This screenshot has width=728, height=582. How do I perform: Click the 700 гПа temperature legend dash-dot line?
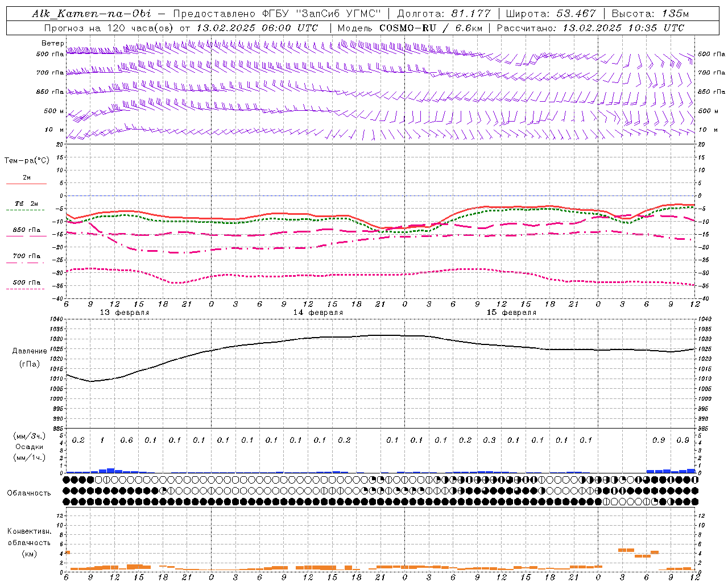tap(25, 263)
